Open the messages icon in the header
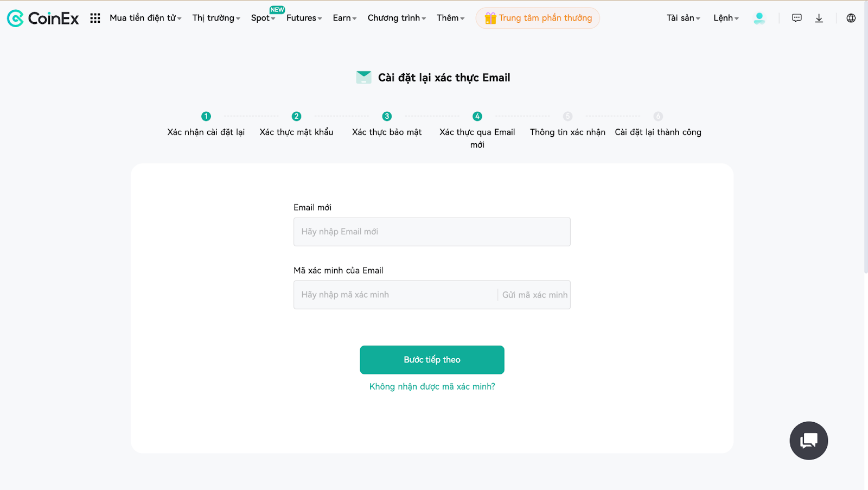Viewport: 868px width, 490px height. [x=797, y=18]
